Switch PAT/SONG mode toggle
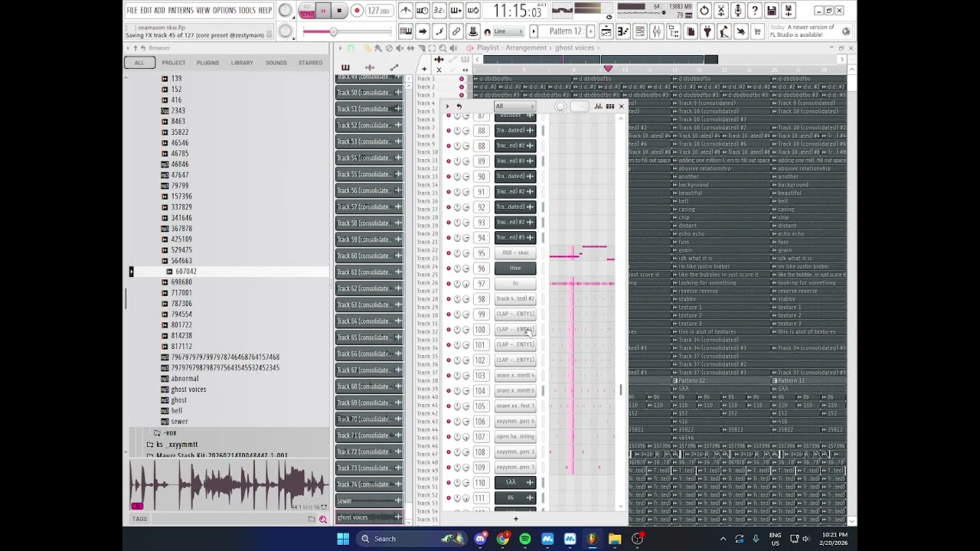Viewport: 980px width, 551px height. [x=307, y=11]
